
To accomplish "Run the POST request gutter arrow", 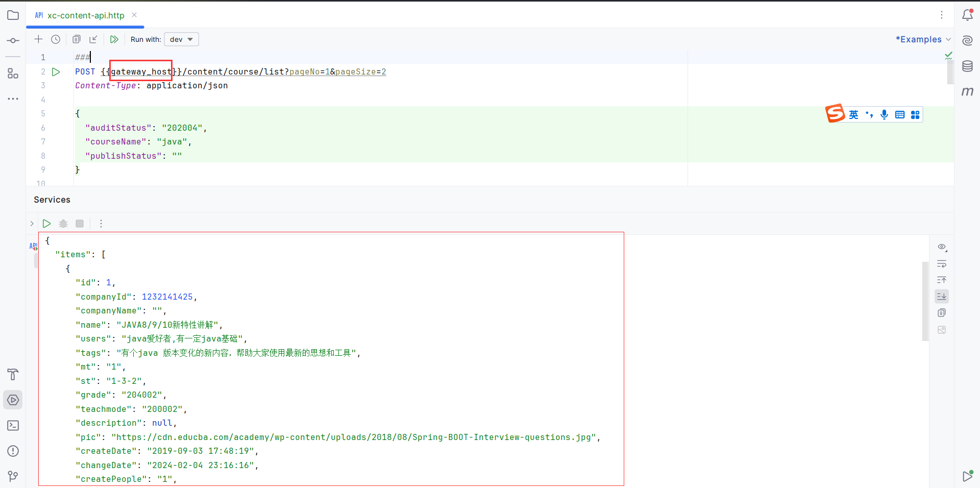I will click(56, 72).
